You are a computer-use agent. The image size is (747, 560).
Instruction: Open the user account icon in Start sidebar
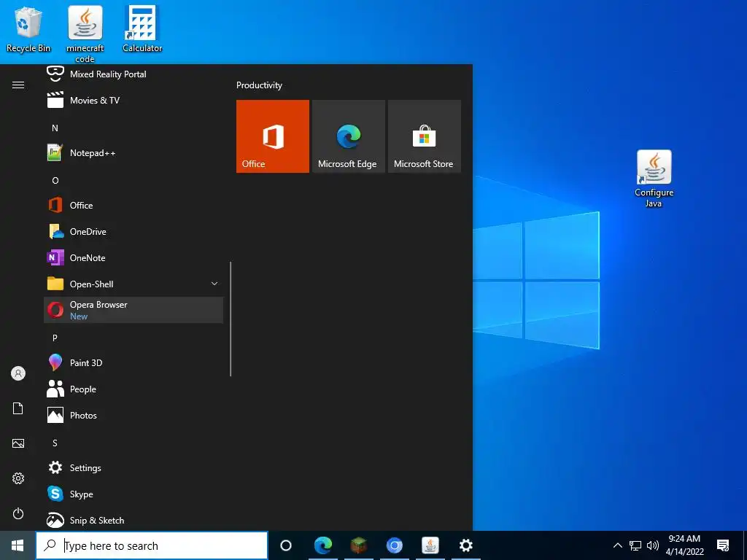[x=18, y=373]
